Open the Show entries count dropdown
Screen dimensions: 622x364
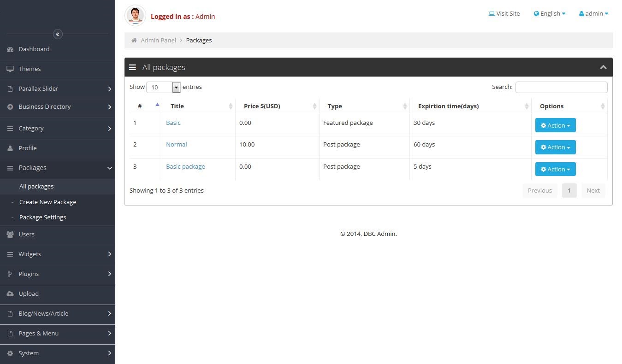[163, 87]
